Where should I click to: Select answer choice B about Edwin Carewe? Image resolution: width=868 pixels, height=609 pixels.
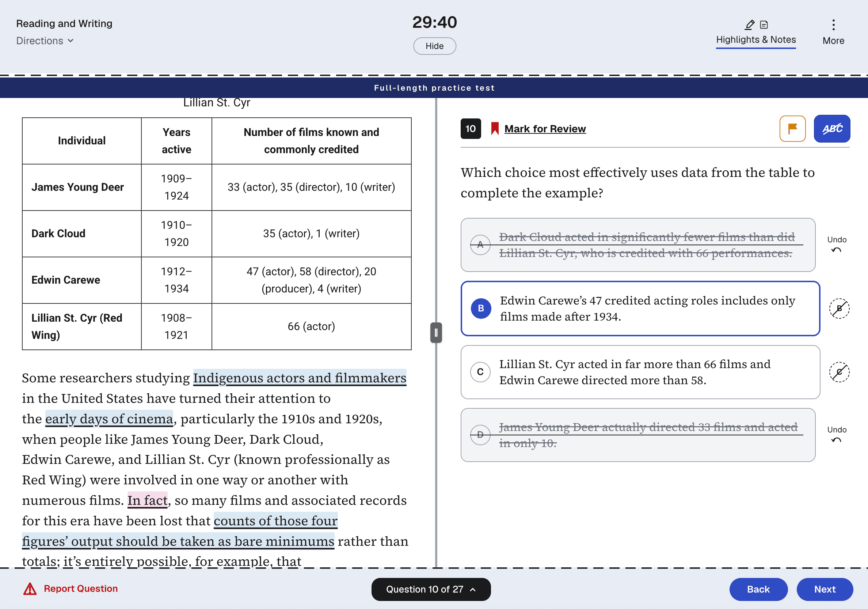tap(640, 308)
